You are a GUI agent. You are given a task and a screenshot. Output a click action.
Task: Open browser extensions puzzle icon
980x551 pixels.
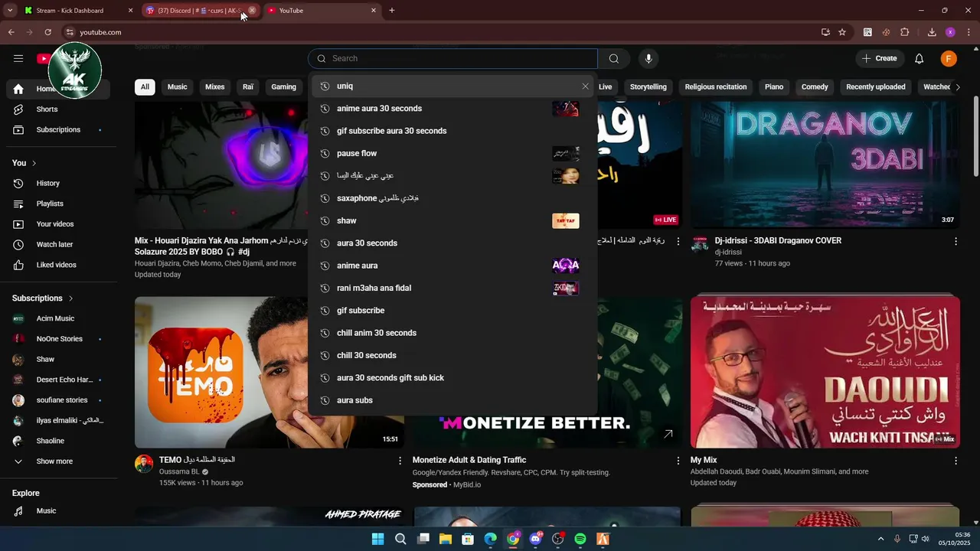tap(905, 32)
